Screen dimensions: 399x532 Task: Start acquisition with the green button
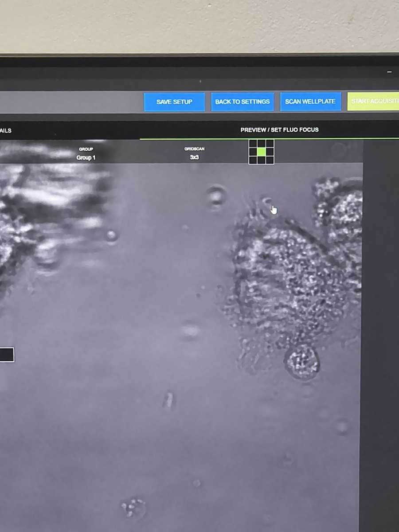pyautogui.click(x=373, y=102)
